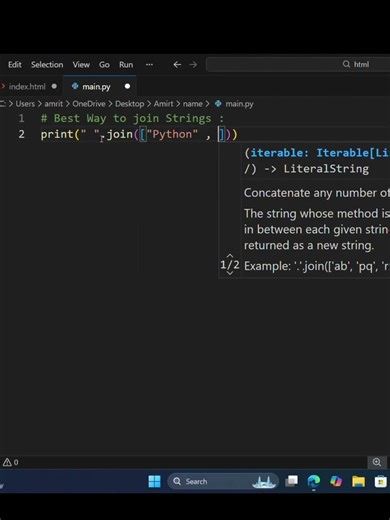Click the print keyword on line 2
This screenshot has height=520, width=390.
click(x=57, y=134)
